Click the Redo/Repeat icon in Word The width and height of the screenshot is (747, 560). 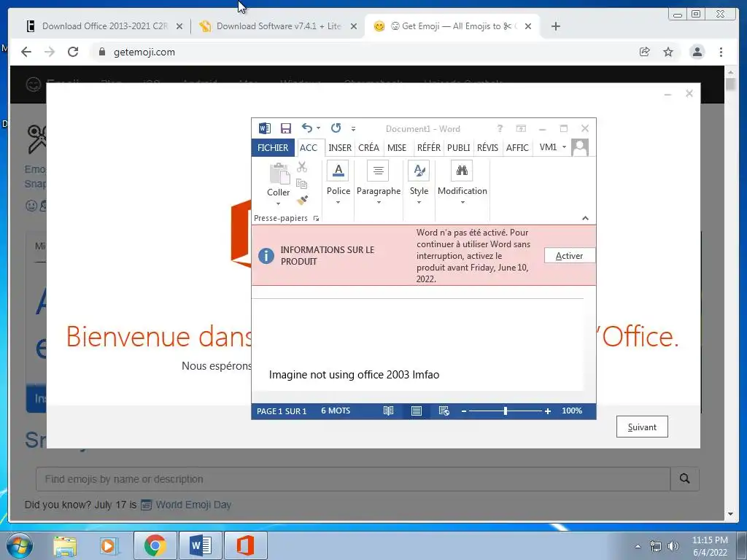pyautogui.click(x=336, y=128)
